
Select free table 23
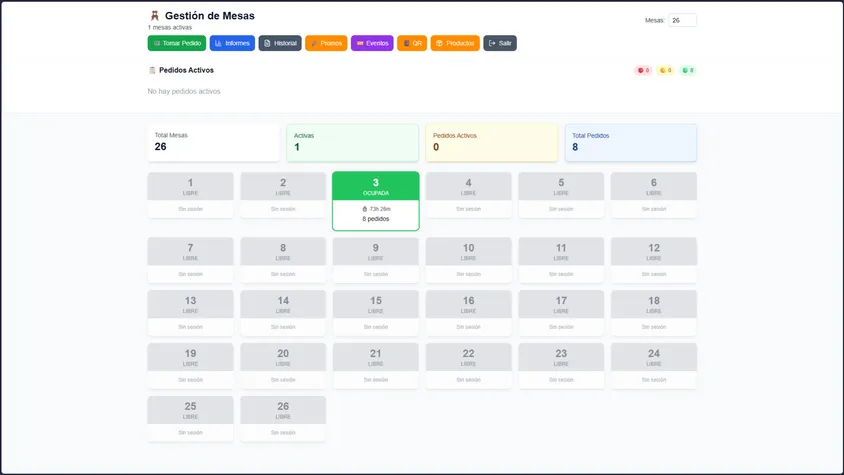[561, 366]
